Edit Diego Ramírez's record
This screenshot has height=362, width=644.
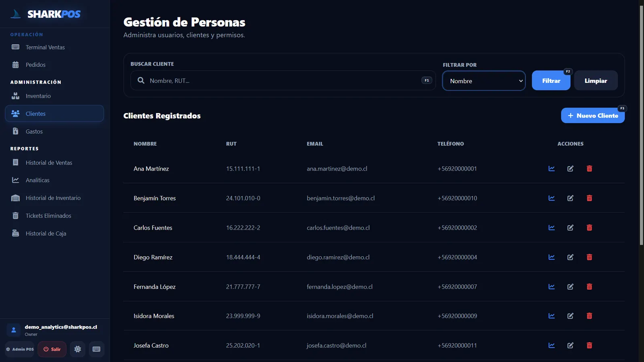point(570,257)
